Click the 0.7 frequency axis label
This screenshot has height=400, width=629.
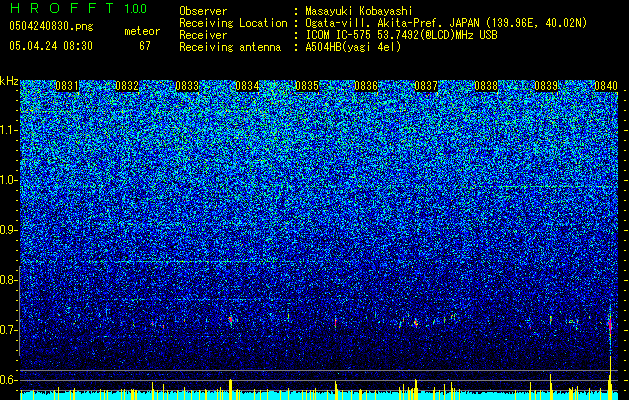9,330
